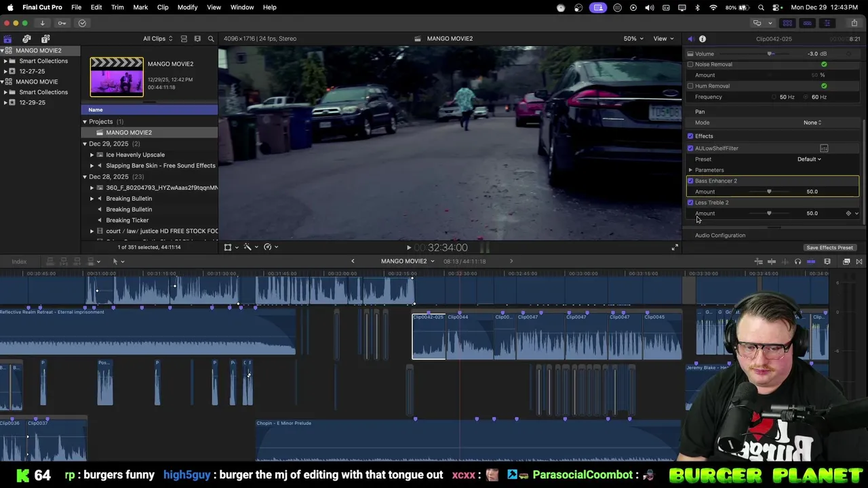
Task: Select the Clip0044 audio clip in timeline
Action: point(470,335)
